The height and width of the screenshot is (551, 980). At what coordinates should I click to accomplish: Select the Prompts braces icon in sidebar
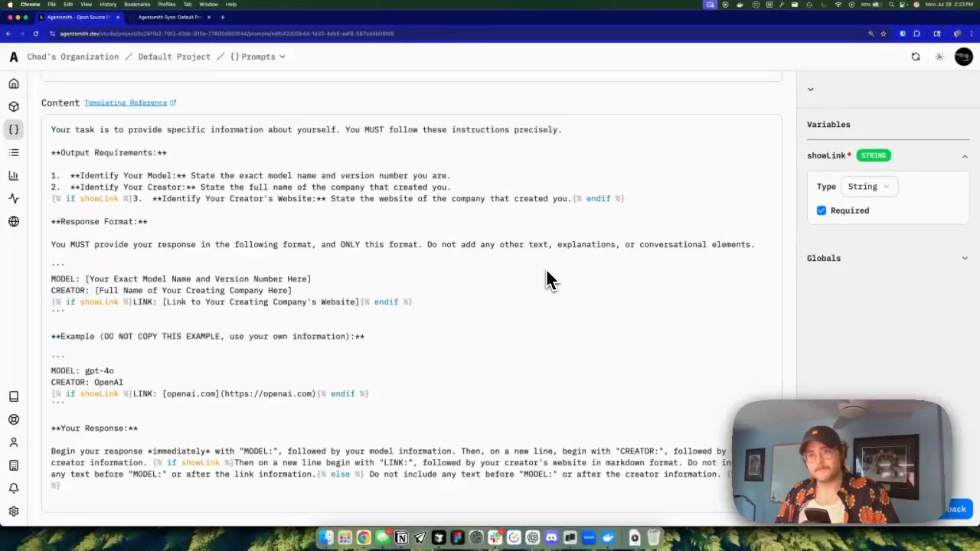(x=14, y=129)
